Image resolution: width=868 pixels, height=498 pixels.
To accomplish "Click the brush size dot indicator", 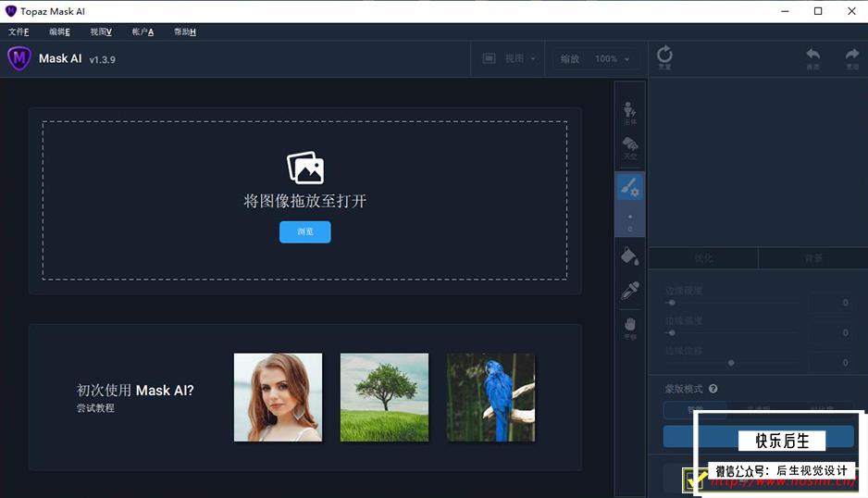I will (630, 217).
